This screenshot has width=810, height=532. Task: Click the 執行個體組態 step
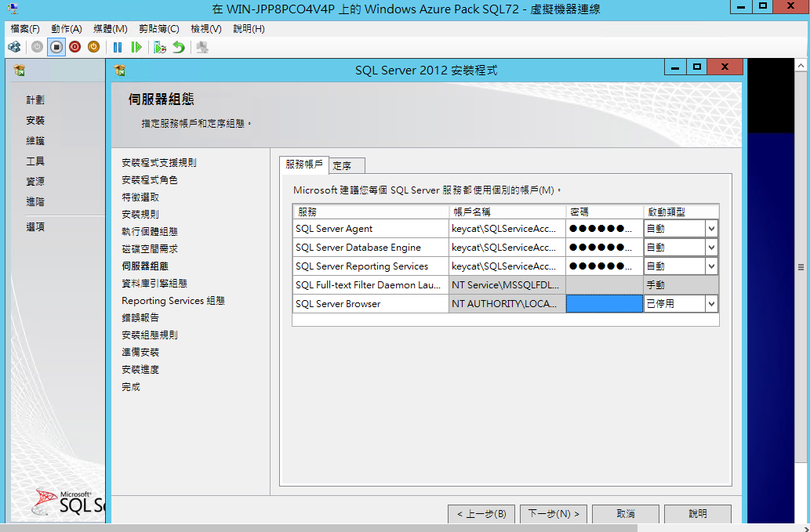click(150, 232)
